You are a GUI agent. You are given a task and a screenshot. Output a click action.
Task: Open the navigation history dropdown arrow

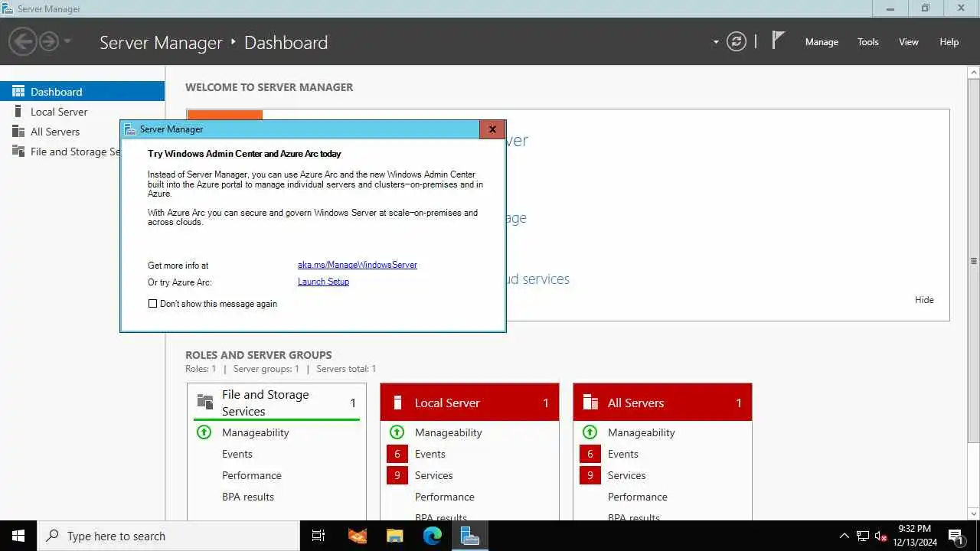[67, 41]
